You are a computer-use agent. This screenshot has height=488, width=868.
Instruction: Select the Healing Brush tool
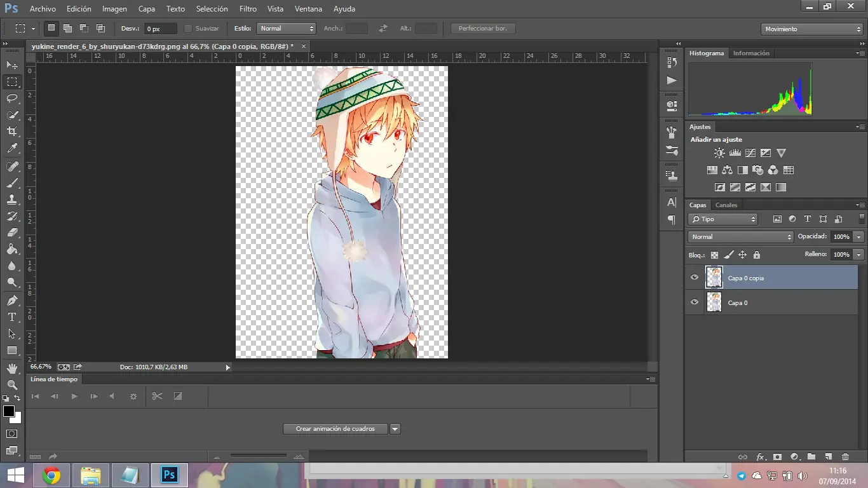tap(12, 166)
